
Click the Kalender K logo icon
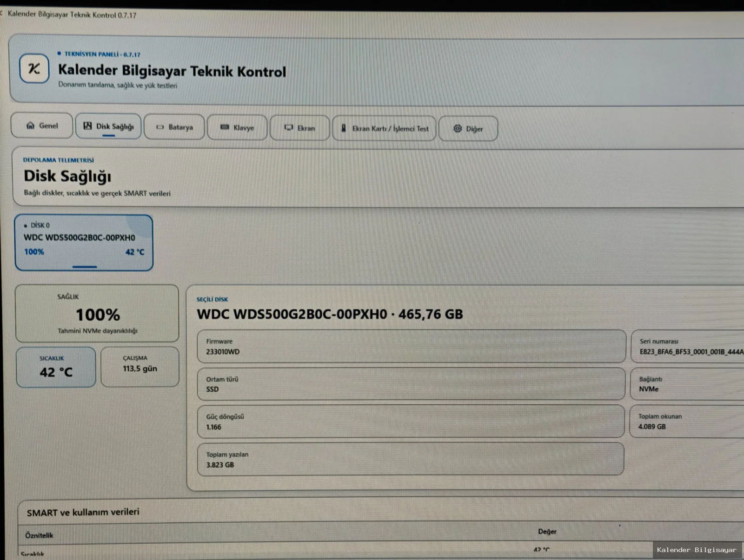[x=34, y=69]
